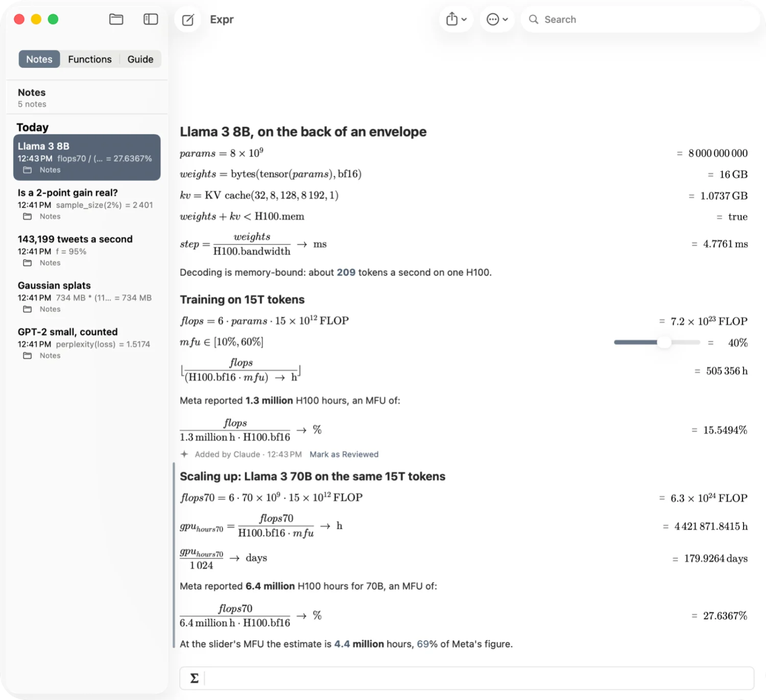This screenshot has width=766, height=700.
Task: Create a new note with compose icon
Action: click(x=188, y=20)
